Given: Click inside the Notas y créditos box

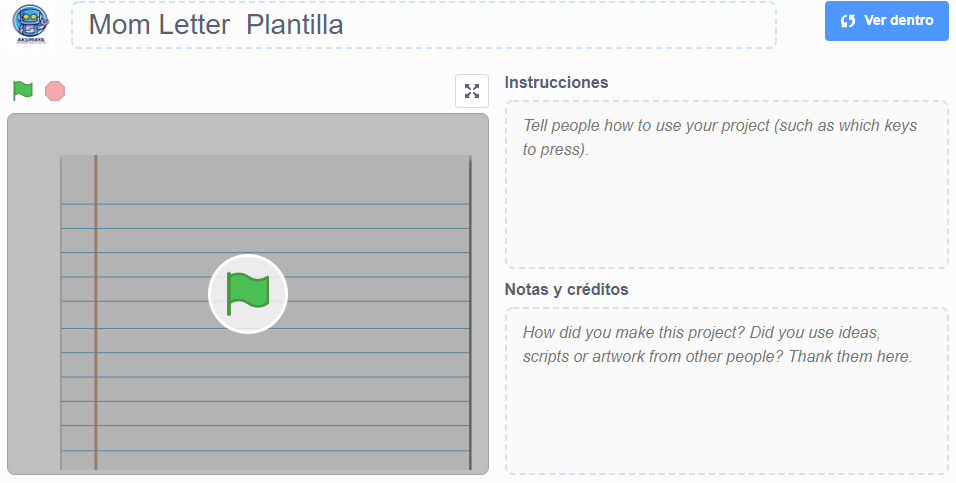Looking at the screenshot, I should pyautogui.click(x=726, y=391).
